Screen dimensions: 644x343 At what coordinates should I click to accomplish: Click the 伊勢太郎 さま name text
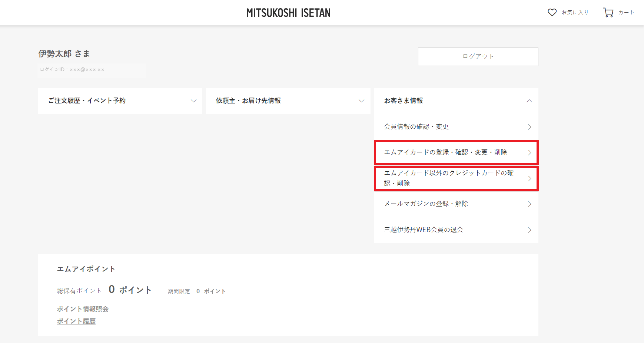64,54
